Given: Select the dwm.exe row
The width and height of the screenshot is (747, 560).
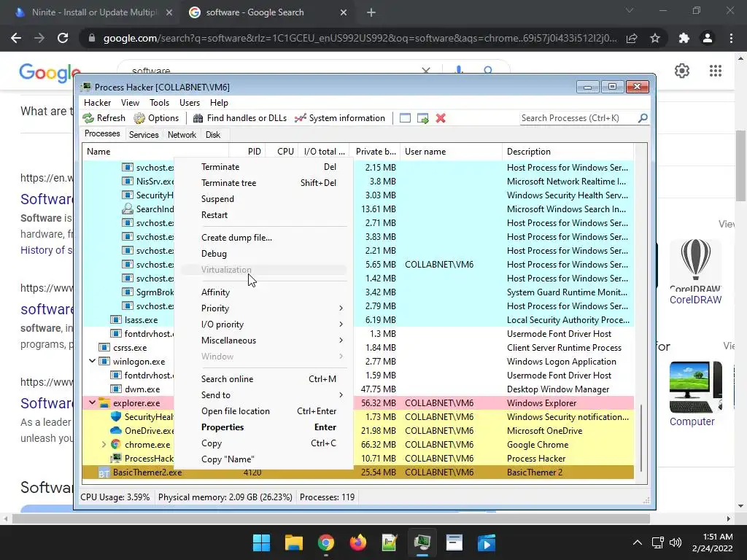Looking at the screenshot, I should pyautogui.click(x=357, y=389).
